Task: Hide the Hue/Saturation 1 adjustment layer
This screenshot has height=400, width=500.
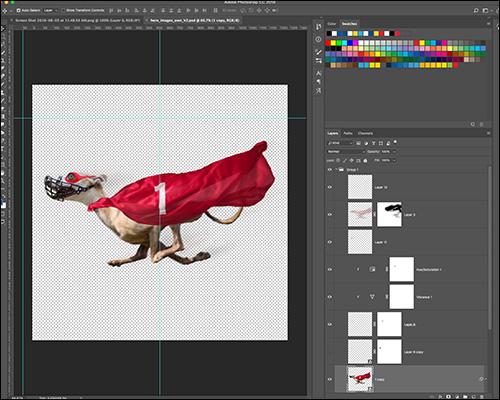Action: point(330,269)
